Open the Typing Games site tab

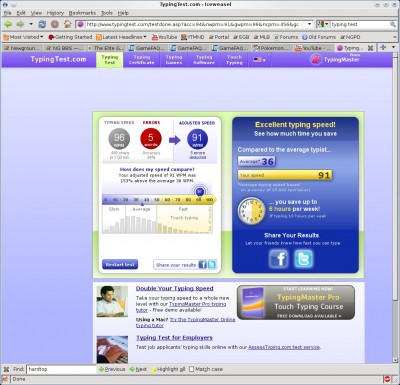[174, 60]
